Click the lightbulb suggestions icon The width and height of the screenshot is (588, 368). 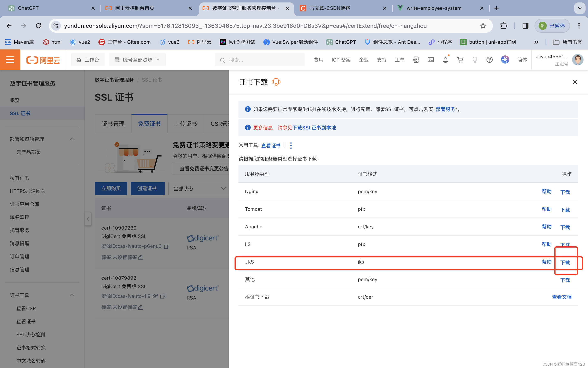475,60
